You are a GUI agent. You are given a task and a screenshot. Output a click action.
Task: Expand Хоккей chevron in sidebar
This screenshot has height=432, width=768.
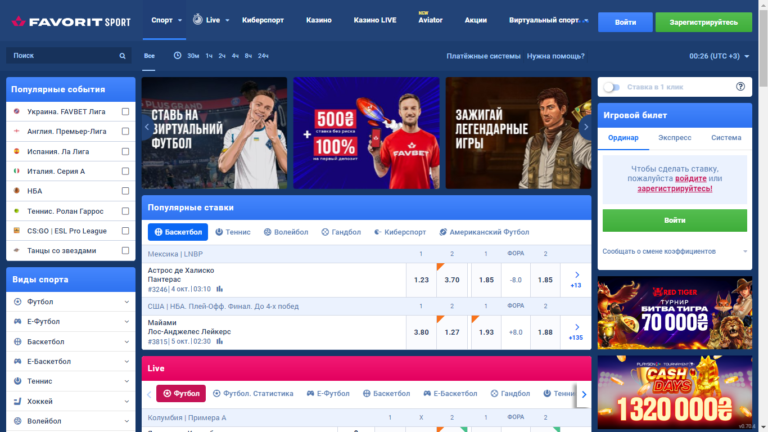pos(127,401)
